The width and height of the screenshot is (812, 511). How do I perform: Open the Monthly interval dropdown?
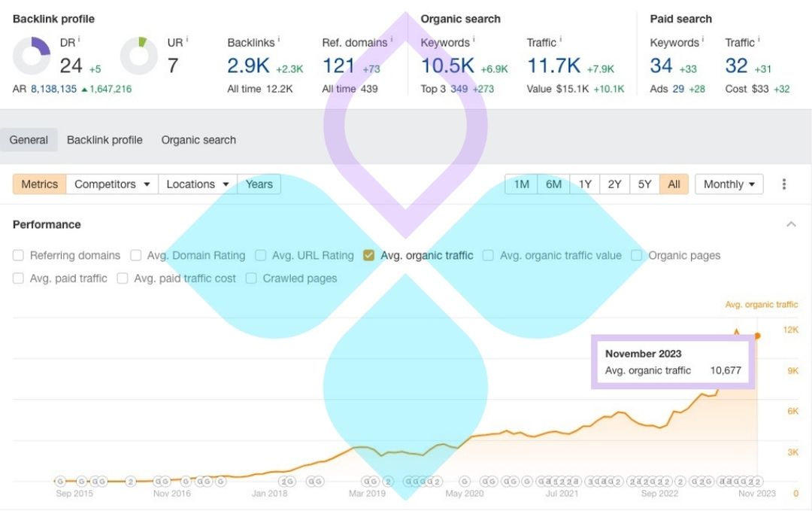[x=729, y=184]
